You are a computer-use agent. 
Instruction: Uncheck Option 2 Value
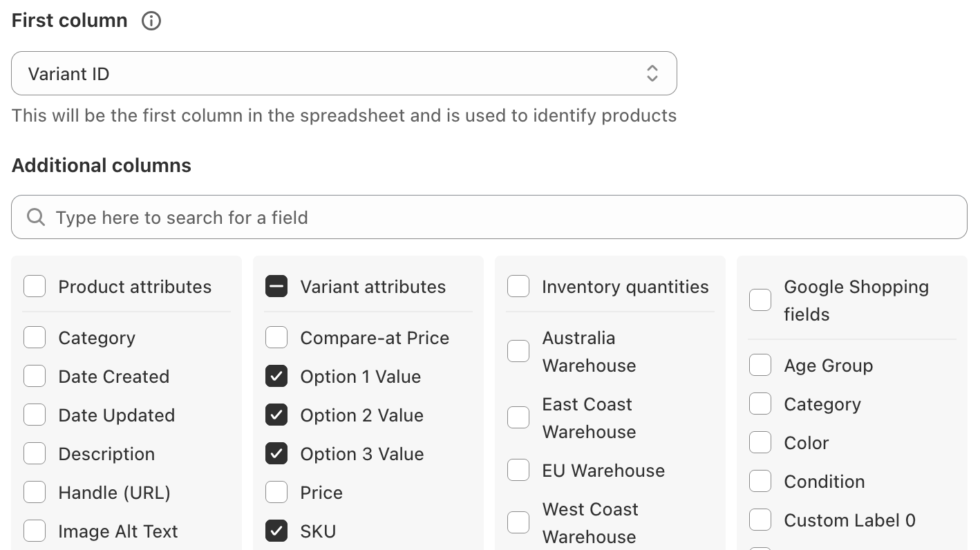point(276,415)
